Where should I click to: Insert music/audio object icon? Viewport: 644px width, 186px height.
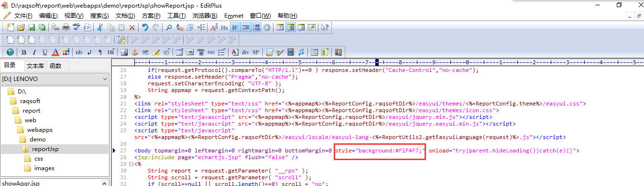point(301,52)
